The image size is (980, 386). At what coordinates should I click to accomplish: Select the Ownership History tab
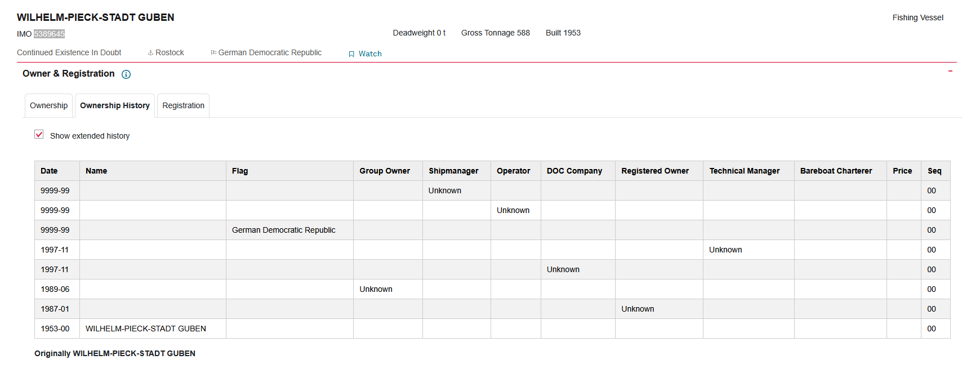[115, 105]
